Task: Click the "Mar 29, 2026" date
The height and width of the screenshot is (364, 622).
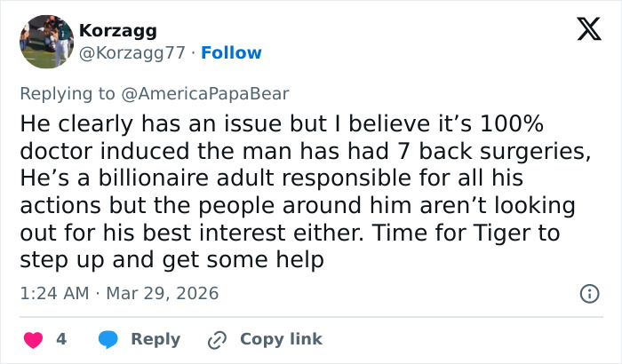Action: pos(163,293)
